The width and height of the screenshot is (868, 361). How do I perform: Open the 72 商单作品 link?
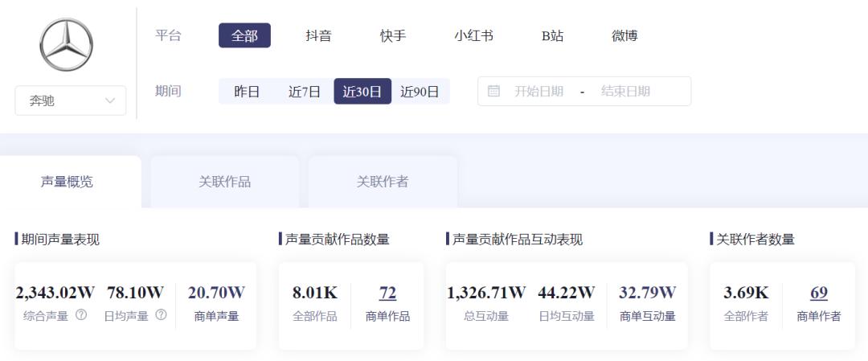pyautogui.click(x=387, y=293)
